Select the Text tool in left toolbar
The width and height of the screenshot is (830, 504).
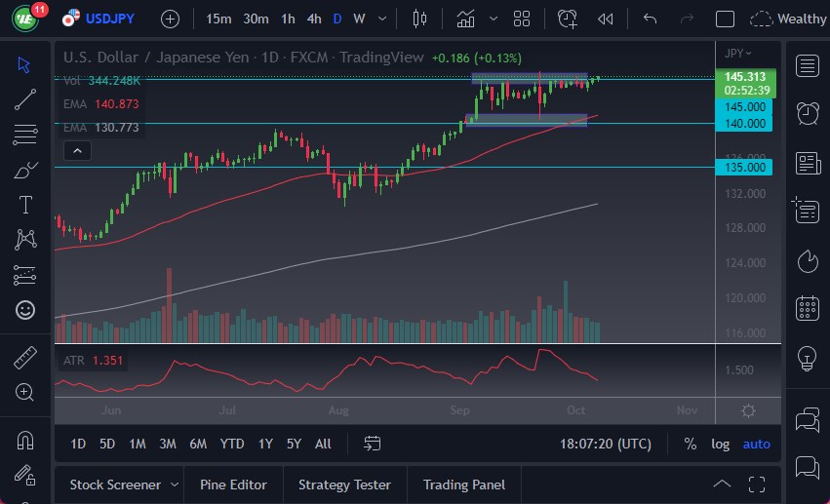coord(26,205)
